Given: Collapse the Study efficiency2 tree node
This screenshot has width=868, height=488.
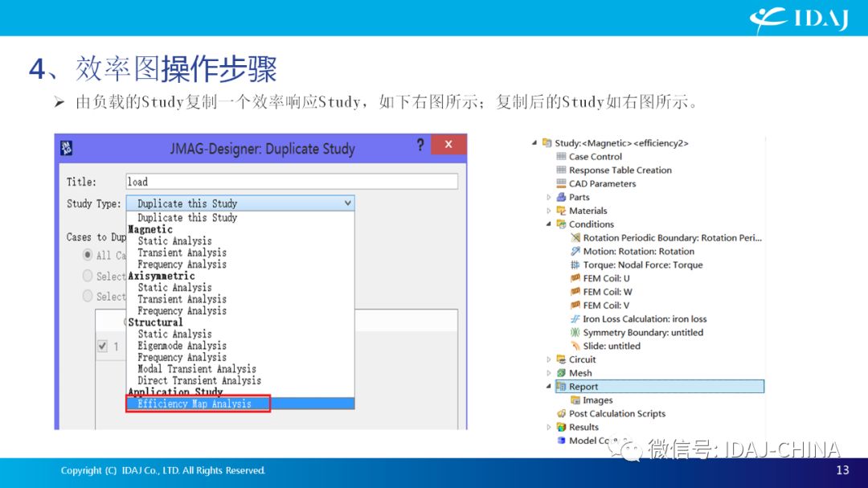Looking at the screenshot, I should click(534, 143).
